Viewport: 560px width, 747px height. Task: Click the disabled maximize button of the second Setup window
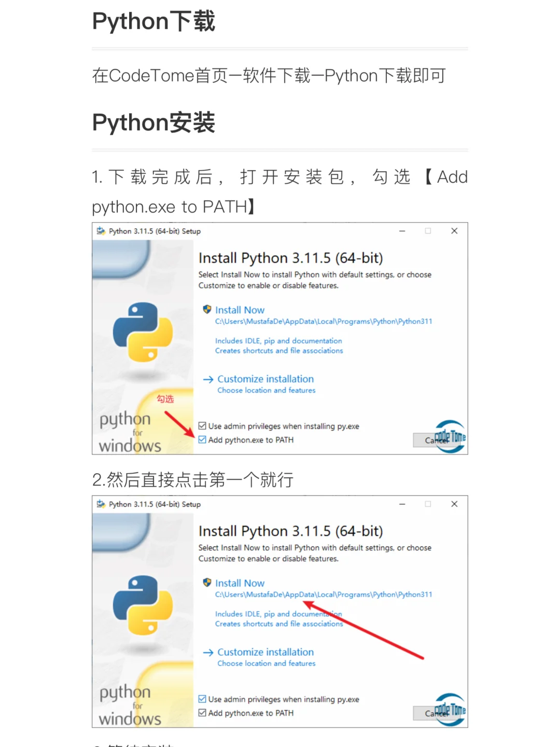tap(428, 504)
